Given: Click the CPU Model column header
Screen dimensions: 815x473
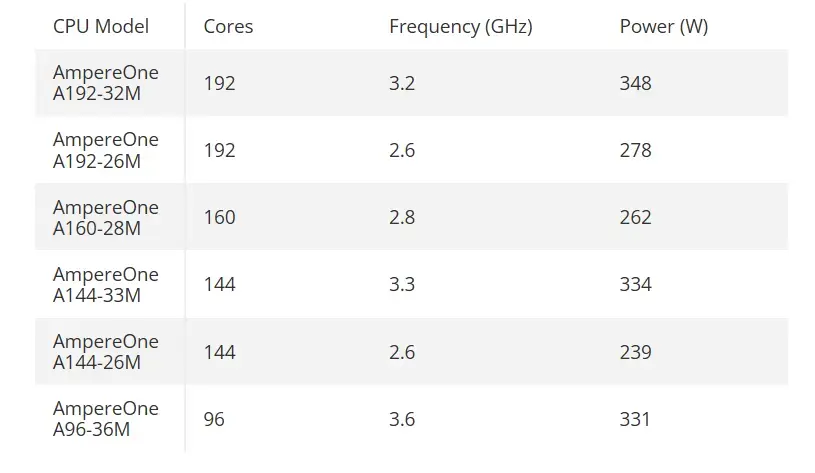Looking at the screenshot, I should (x=101, y=26).
